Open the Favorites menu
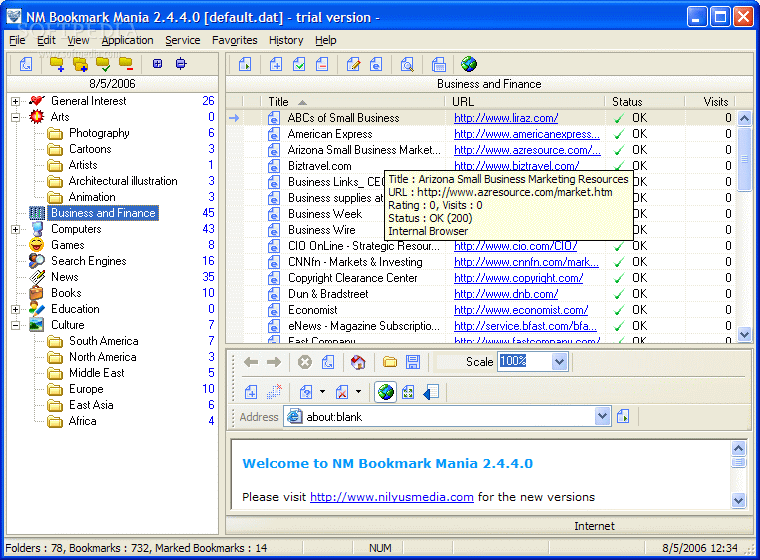This screenshot has width=760, height=560. click(x=235, y=40)
